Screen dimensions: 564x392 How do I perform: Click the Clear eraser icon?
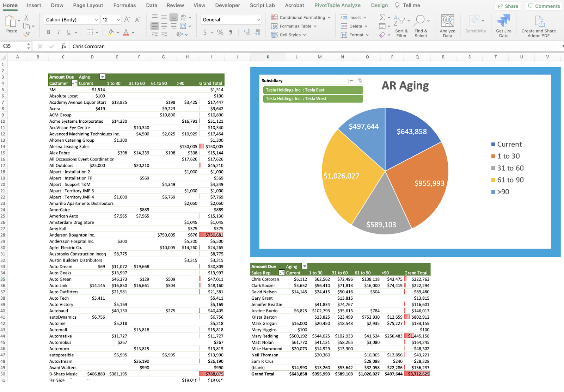point(382,35)
